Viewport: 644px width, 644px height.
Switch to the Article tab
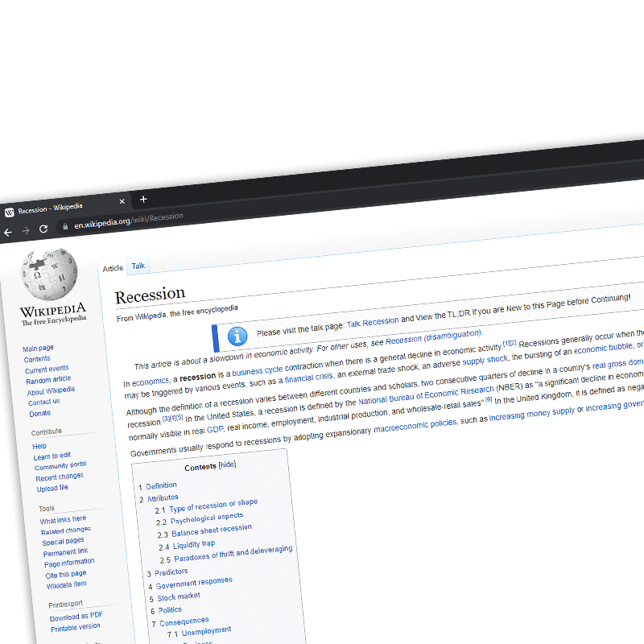click(x=113, y=268)
